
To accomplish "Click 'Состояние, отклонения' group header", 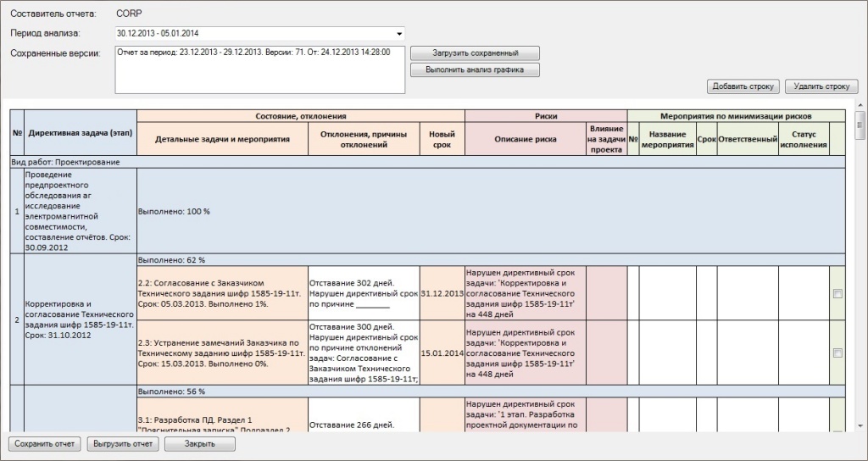I will 301,116.
